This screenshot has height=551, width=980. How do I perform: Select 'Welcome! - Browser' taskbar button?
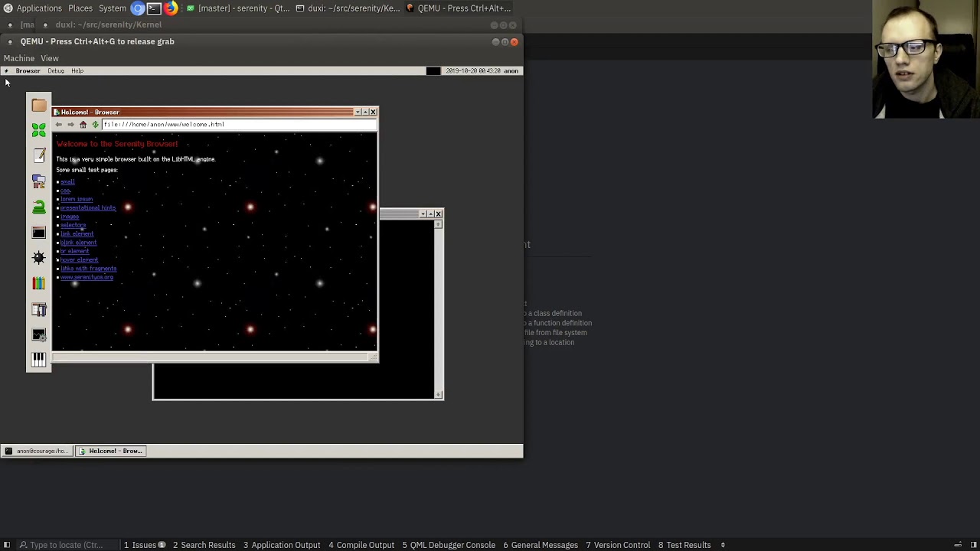pyautogui.click(x=109, y=451)
